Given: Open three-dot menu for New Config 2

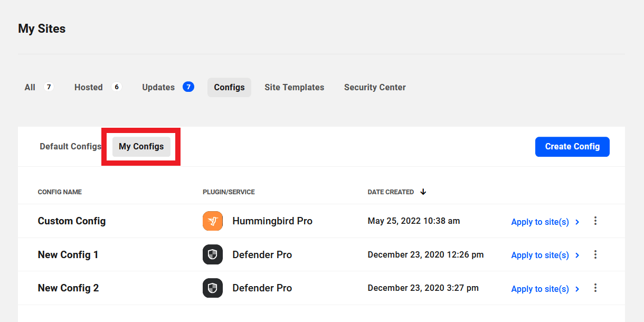Looking at the screenshot, I should click(x=595, y=288).
